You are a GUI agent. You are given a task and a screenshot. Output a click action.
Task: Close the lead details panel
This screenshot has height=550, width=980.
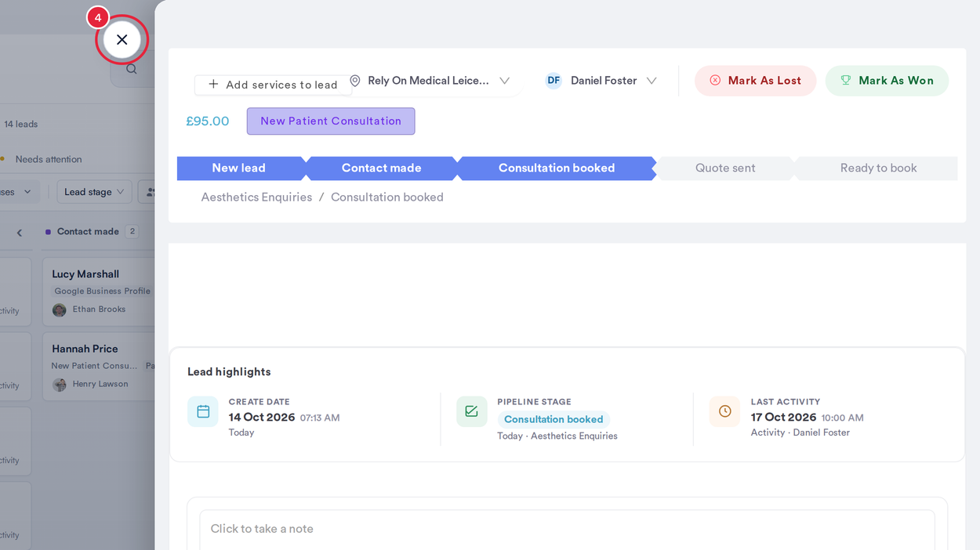122,40
